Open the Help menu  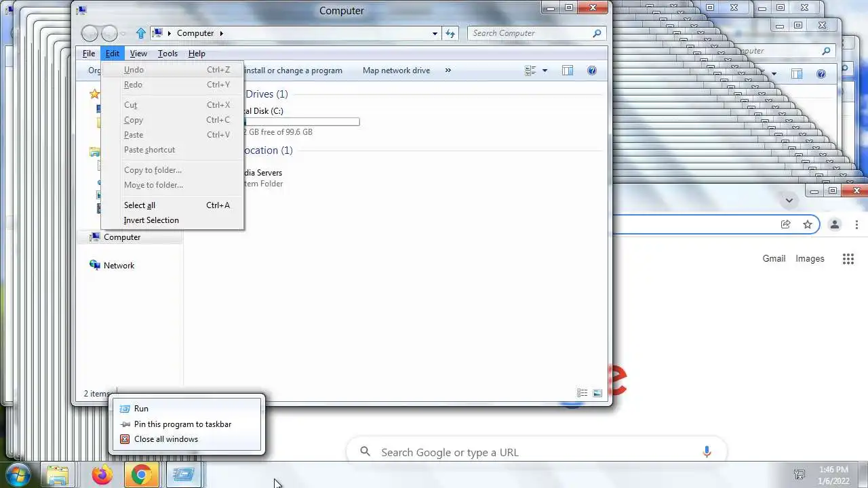click(197, 54)
